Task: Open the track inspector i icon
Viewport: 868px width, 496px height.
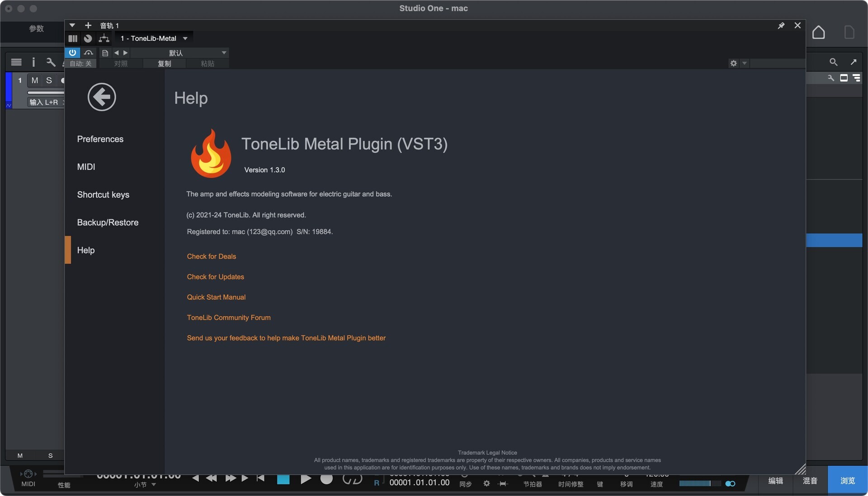Action: [33, 62]
